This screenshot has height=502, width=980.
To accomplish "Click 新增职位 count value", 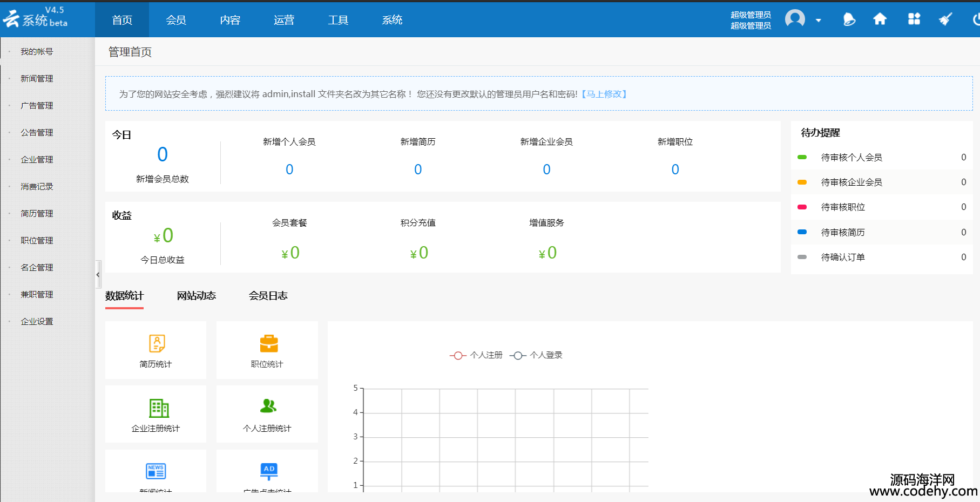I will pos(675,169).
